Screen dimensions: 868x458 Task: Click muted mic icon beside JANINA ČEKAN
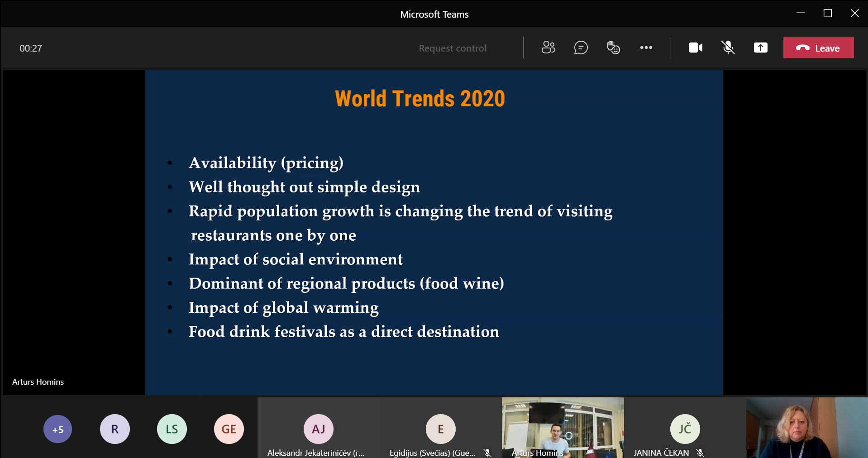(700, 453)
